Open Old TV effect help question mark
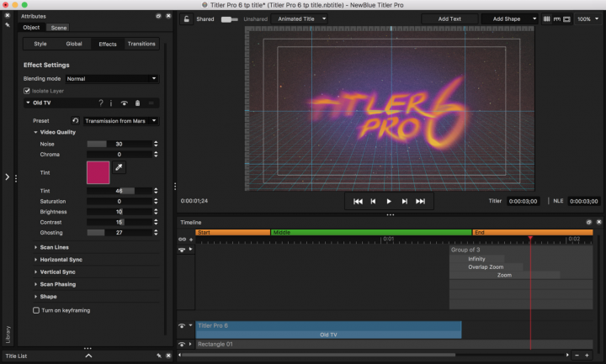 (101, 103)
